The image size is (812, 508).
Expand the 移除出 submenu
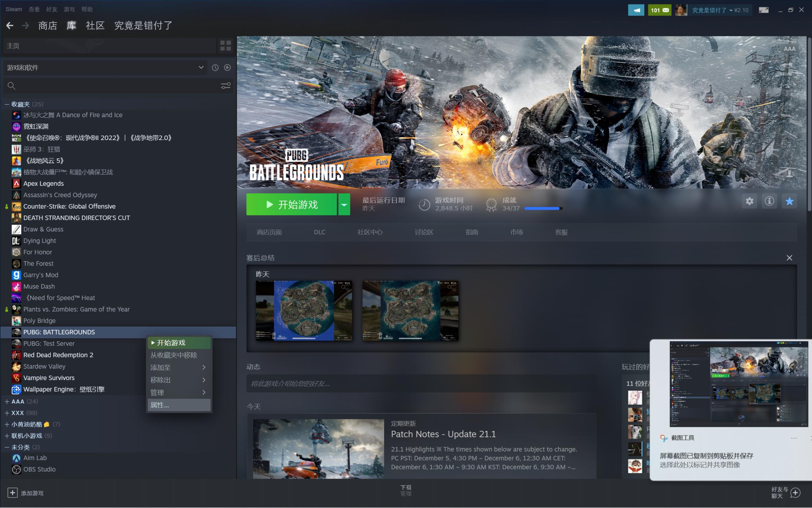(x=179, y=380)
